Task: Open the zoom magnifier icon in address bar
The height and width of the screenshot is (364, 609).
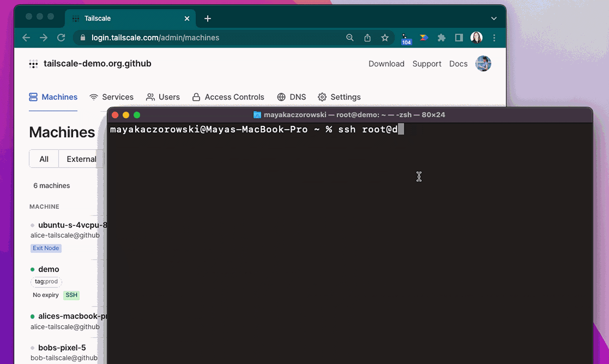Action: (350, 38)
